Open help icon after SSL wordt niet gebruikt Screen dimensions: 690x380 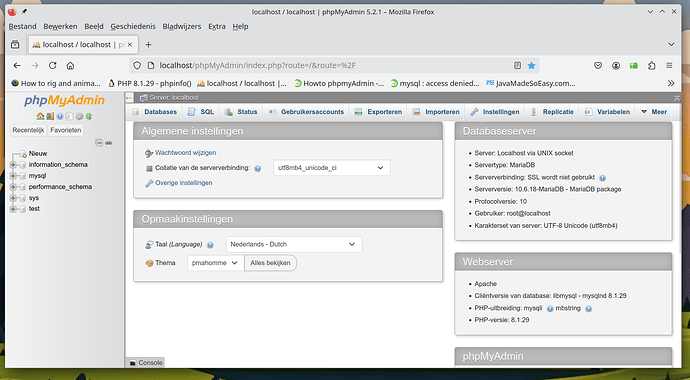pyautogui.click(x=602, y=178)
